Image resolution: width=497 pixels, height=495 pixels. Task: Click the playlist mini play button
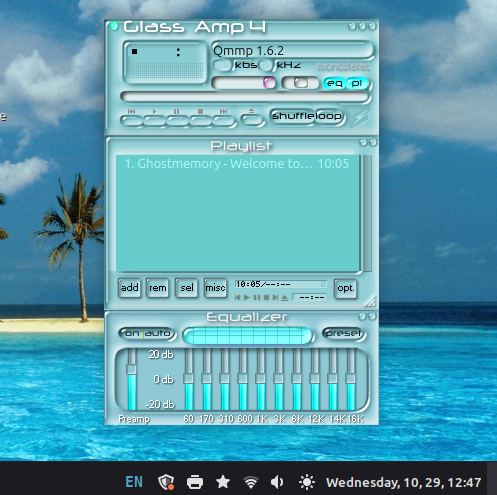pyautogui.click(x=247, y=297)
